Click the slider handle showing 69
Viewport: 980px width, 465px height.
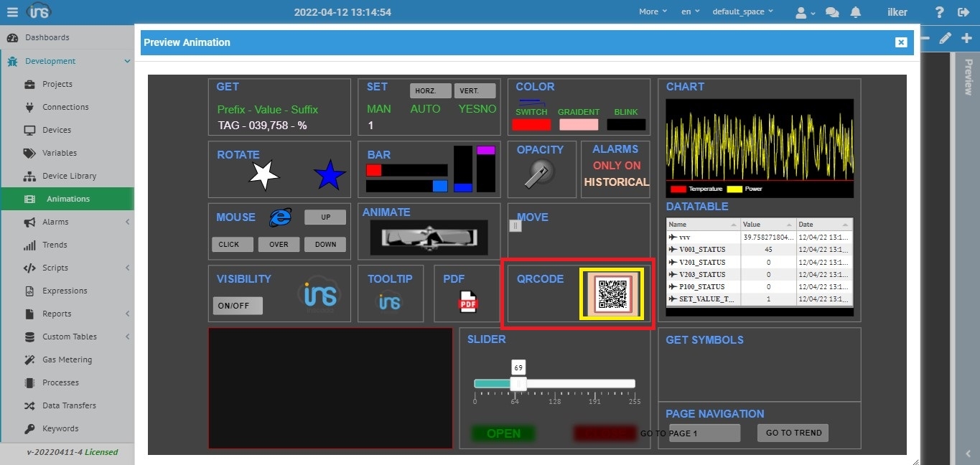click(x=518, y=383)
